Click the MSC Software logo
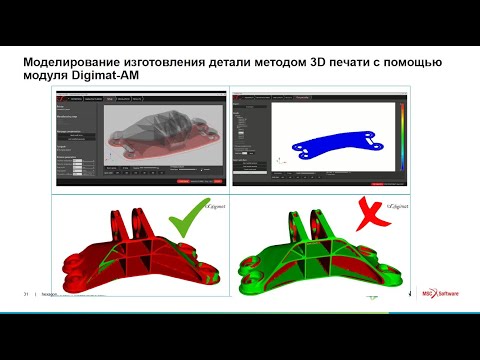Viewport: 480px width, 360px height. 440,294
